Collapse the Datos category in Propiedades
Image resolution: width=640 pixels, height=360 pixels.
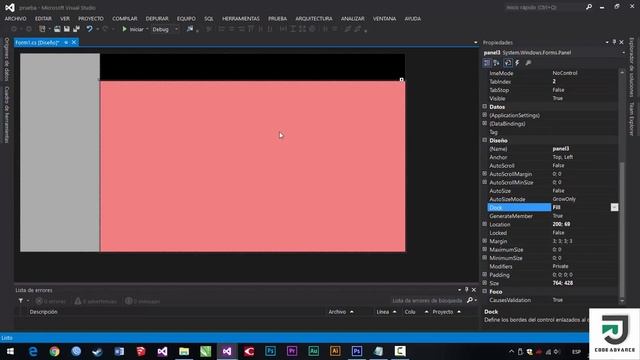484,107
